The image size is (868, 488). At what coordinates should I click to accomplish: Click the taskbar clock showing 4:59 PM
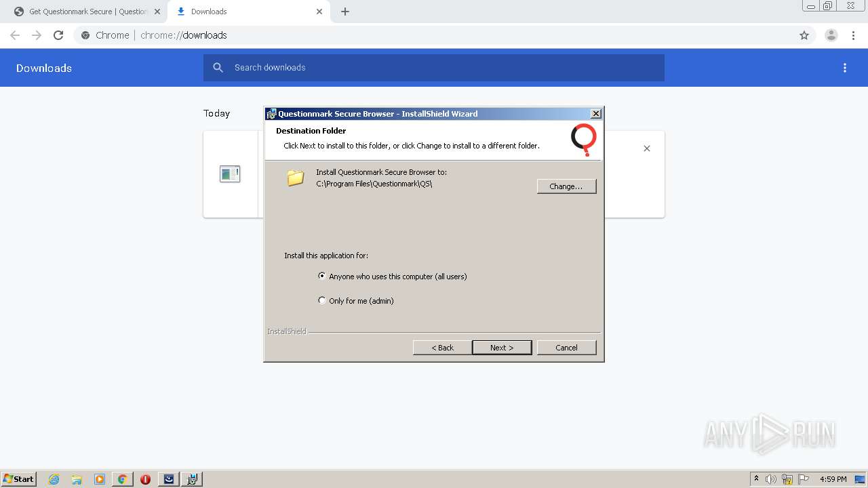(833, 479)
